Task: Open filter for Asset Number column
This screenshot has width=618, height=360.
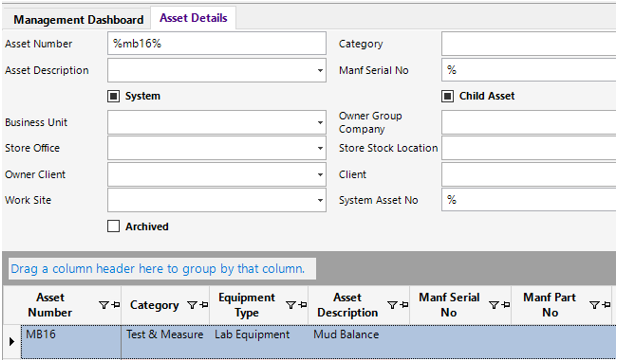Action: tap(103, 305)
